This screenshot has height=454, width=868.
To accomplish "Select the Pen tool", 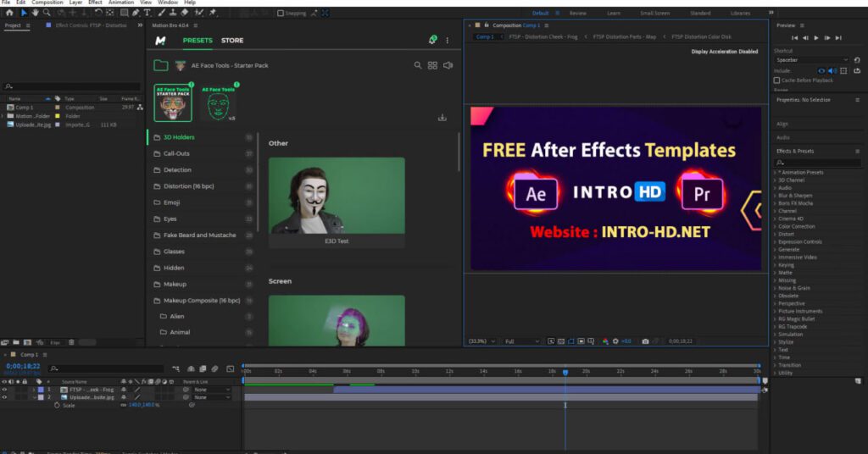I will (136, 12).
